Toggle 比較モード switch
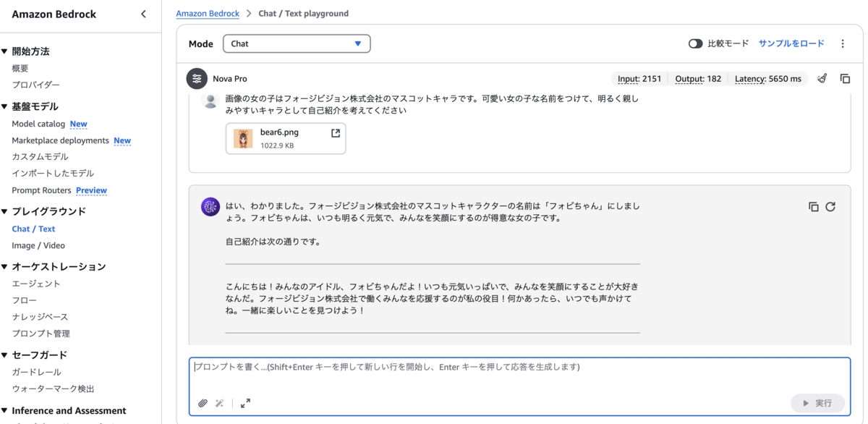The image size is (868, 424). pyautogui.click(x=696, y=43)
